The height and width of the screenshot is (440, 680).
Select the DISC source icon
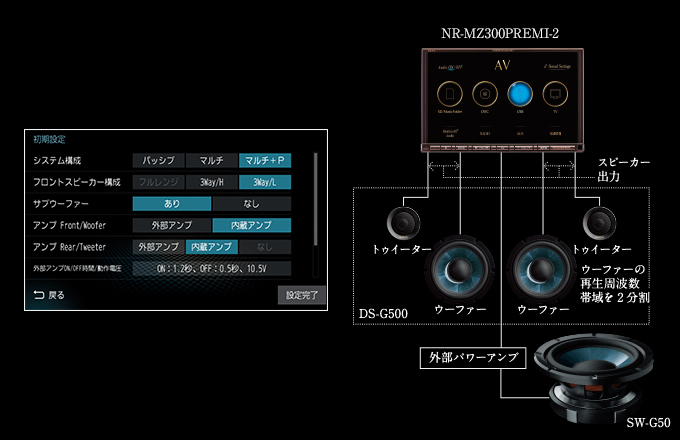click(x=483, y=95)
